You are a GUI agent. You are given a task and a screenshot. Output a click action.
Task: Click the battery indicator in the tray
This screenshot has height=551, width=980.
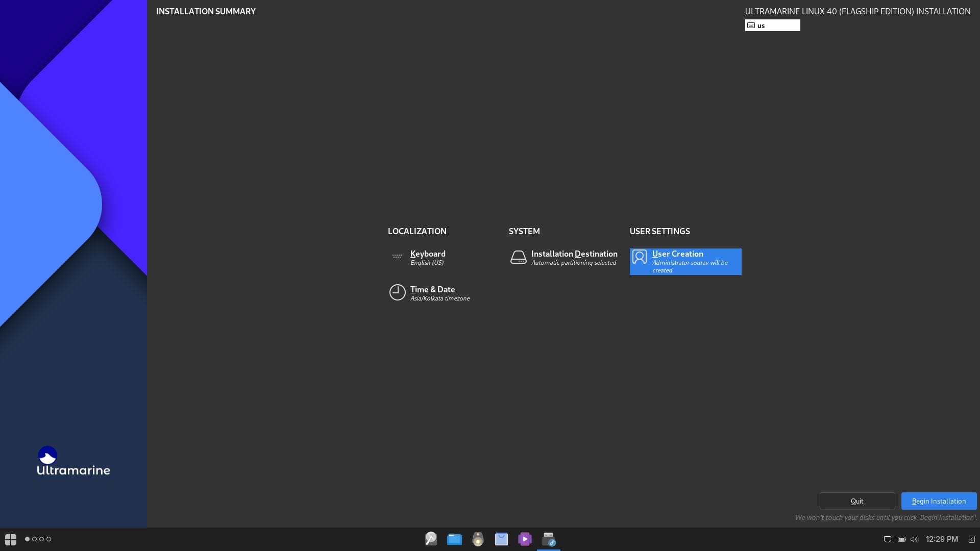pos(901,539)
